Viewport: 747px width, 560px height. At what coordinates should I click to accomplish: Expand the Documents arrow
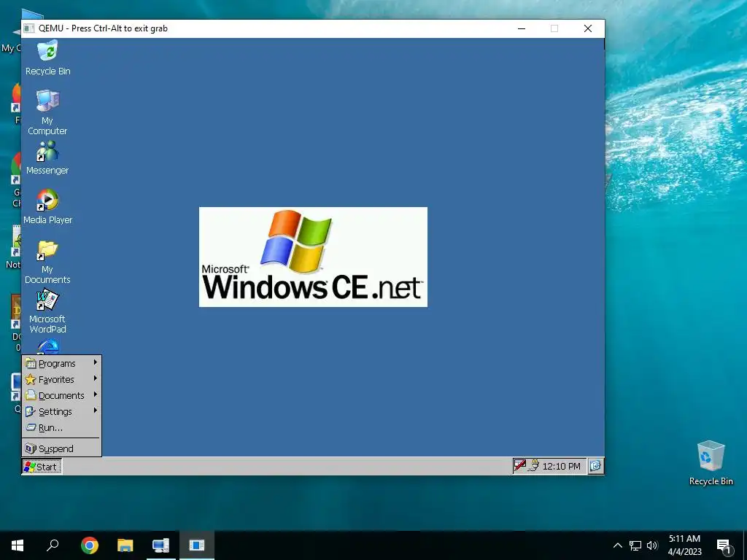(x=96, y=394)
